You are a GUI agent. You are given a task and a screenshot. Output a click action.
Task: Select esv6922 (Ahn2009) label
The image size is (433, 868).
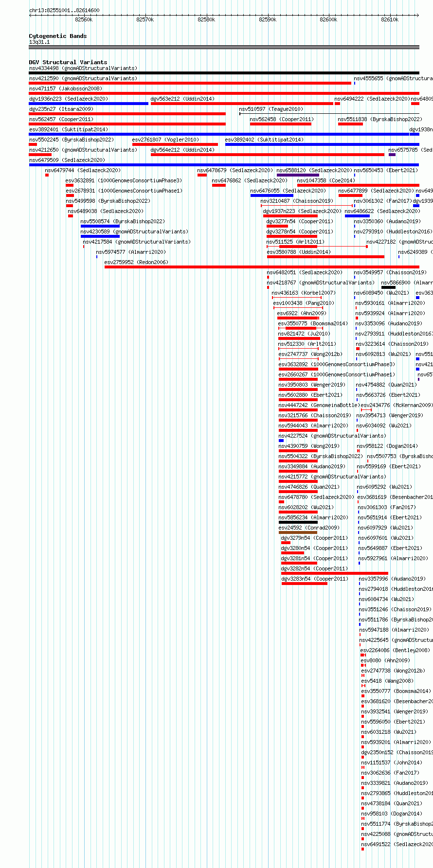[x=302, y=313]
